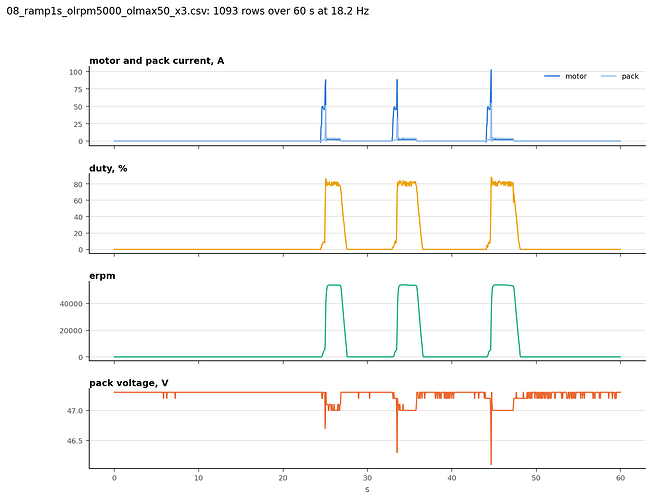Screen dimensions: 651x500
Task: Click the dark blue motor legend line swatch
Action: pos(552,76)
